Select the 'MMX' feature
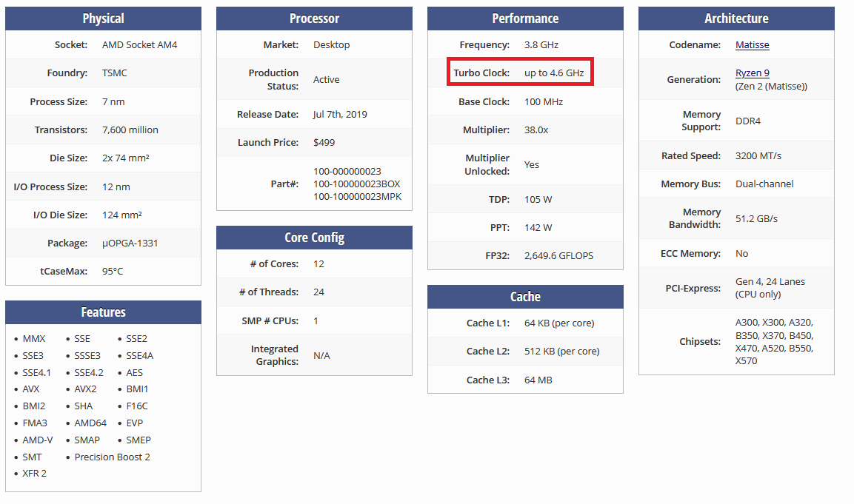Image resolution: width=854 pixels, height=504 pixels. (x=34, y=338)
